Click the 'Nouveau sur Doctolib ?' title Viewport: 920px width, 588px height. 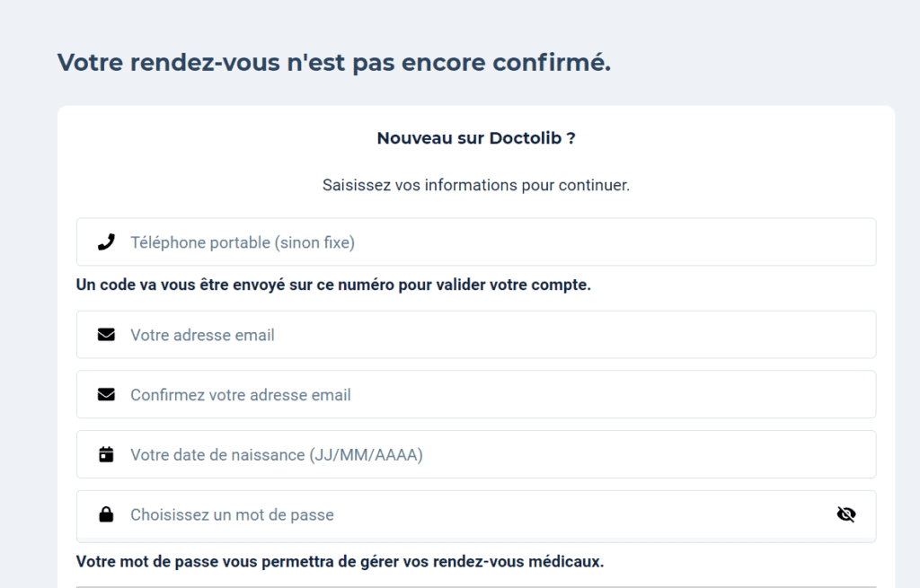(x=475, y=138)
